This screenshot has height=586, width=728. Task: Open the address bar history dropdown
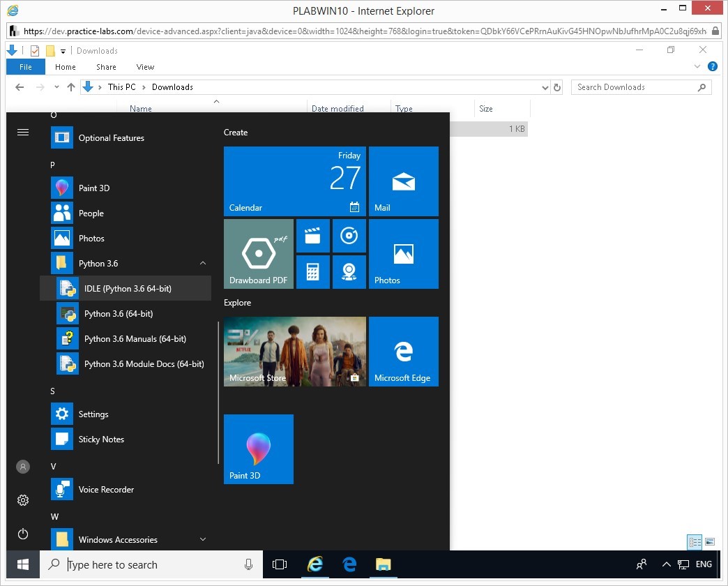coord(545,87)
